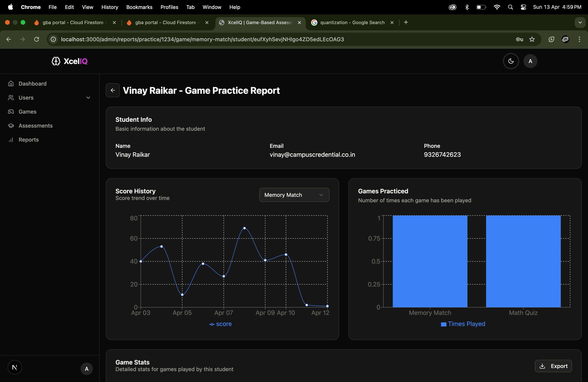Image resolution: width=588 pixels, height=382 pixels.
Task: Open the Chrome File menu
Action: coord(53,7)
